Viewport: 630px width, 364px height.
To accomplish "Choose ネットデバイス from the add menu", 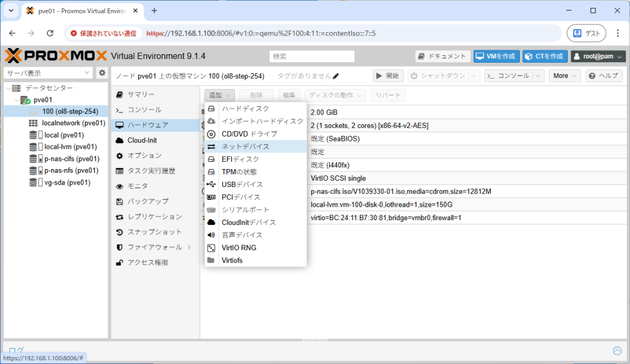I will (245, 146).
